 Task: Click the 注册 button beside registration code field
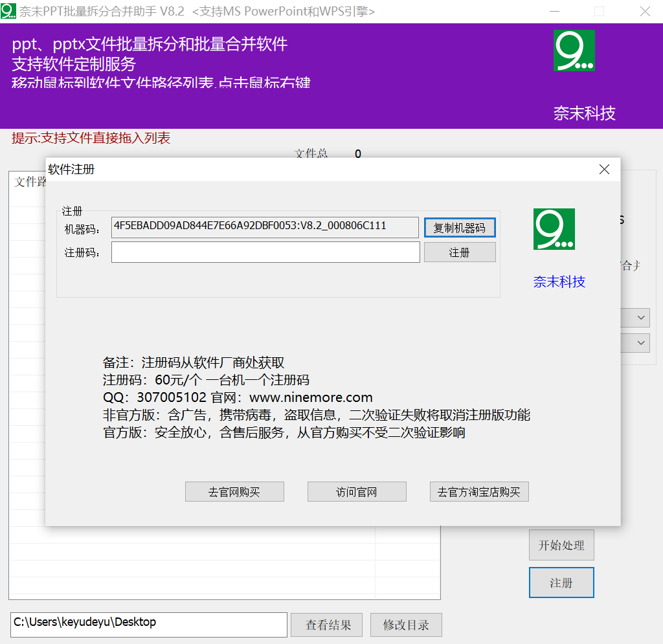click(460, 252)
